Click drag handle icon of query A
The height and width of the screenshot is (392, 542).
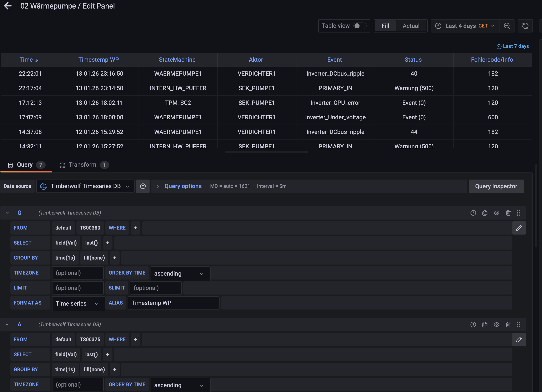[x=518, y=324]
